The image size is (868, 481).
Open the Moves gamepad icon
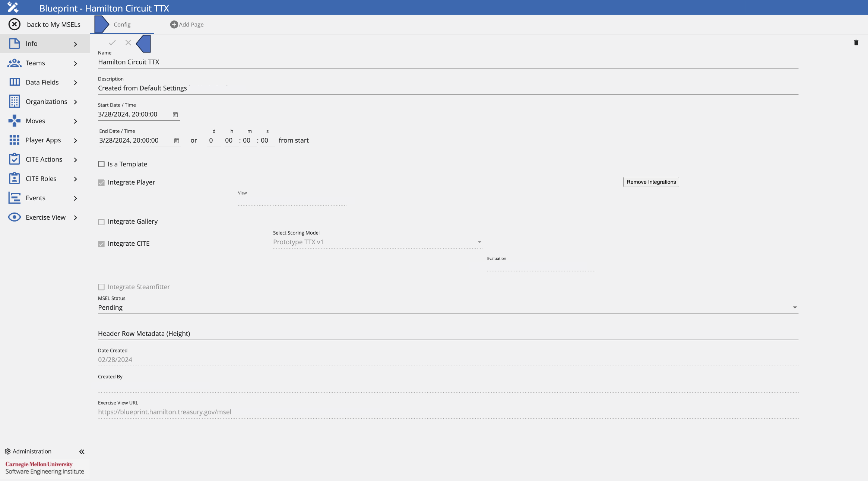click(x=14, y=121)
